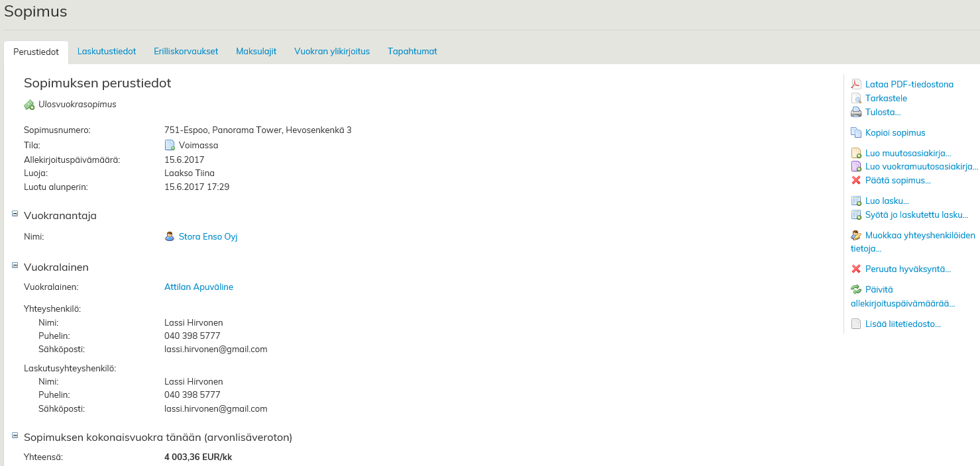Open the Erilliskorvaukset tab

(186, 51)
